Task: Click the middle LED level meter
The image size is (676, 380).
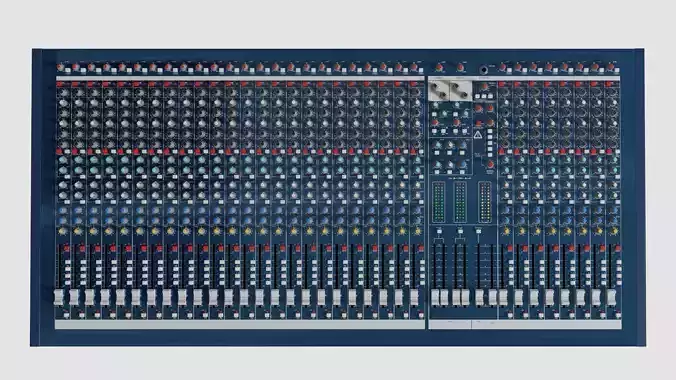Action: [460, 202]
